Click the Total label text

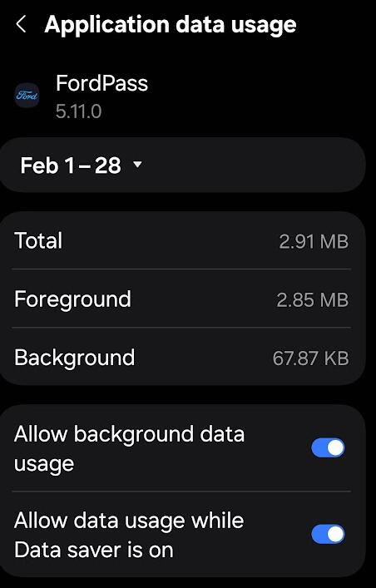click(38, 240)
